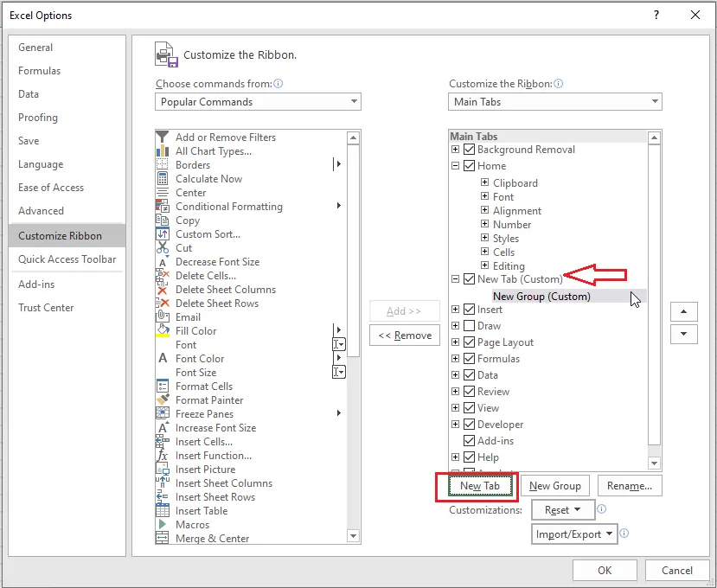Toggle the Page Layout checkbox
This screenshot has height=588, width=717.
click(469, 342)
